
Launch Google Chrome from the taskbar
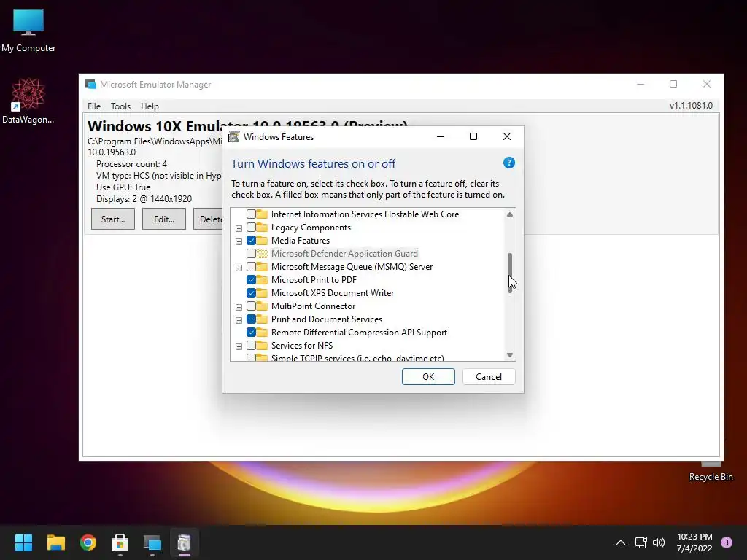click(88, 542)
